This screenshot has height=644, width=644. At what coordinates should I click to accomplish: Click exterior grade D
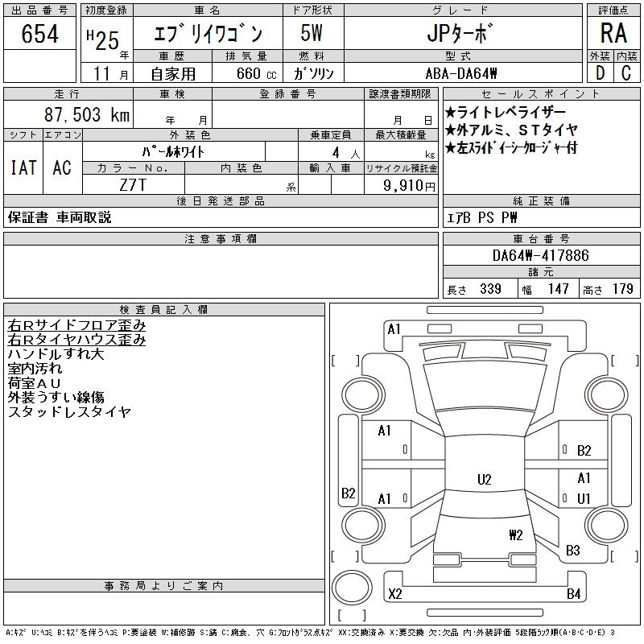(x=600, y=73)
